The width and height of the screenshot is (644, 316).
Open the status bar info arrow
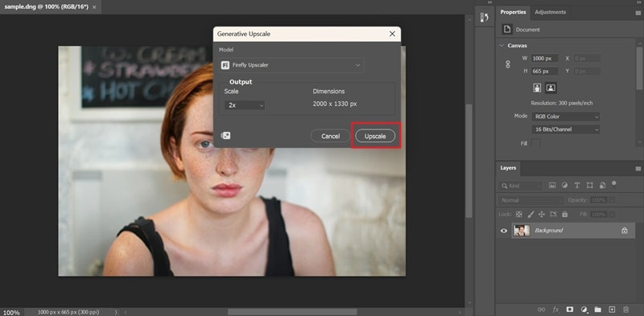(x=115, y=312)
